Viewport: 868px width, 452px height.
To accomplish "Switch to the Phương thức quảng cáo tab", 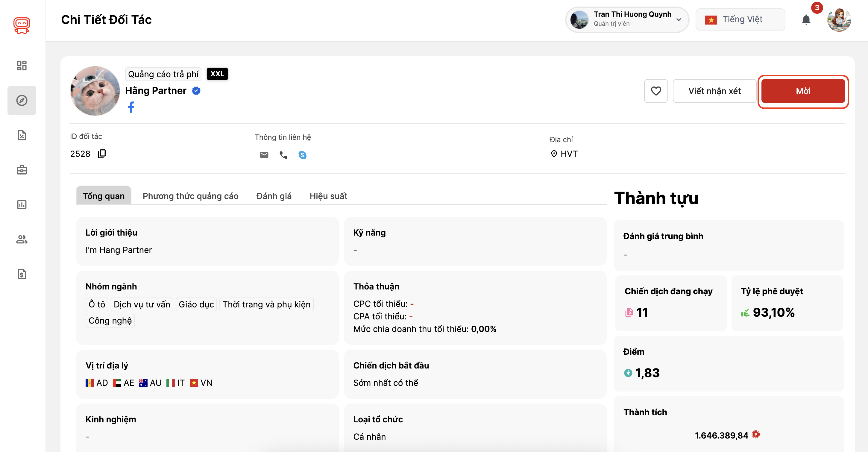I will click(190, 196).
